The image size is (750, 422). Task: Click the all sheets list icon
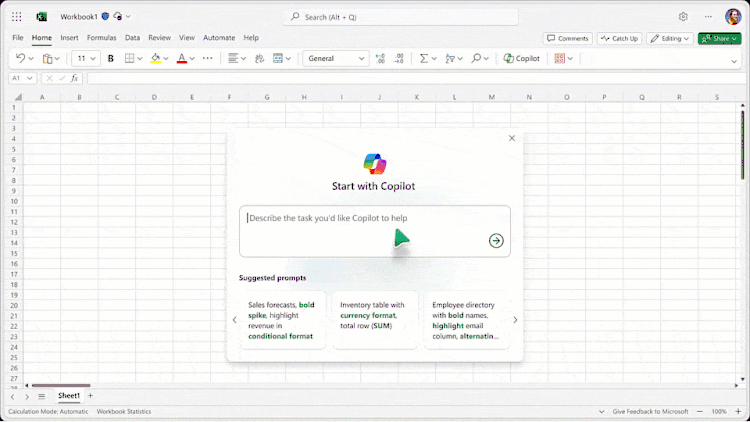[x=42, y=396]
